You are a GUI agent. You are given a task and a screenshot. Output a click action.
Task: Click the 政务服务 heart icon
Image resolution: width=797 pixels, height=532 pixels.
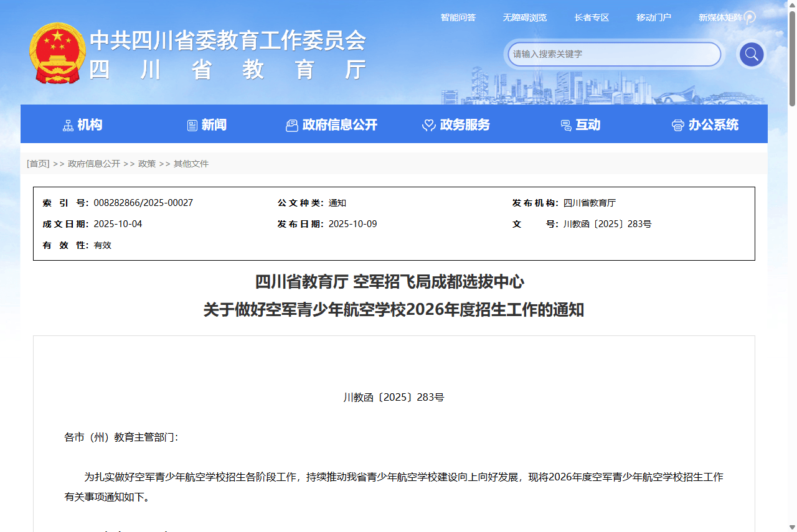coord(428,126)
